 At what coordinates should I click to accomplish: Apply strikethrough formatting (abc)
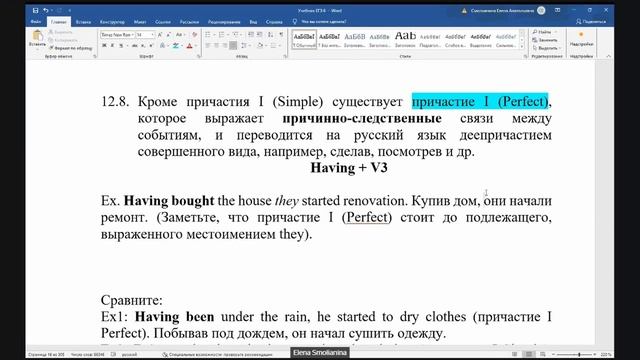click(134, 46)
